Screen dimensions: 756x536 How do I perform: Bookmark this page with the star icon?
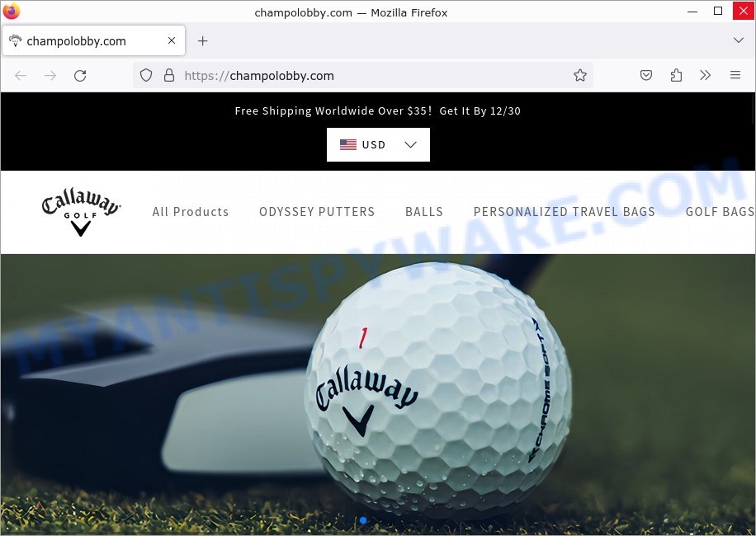pyautogui.click(x=580, y=75)
